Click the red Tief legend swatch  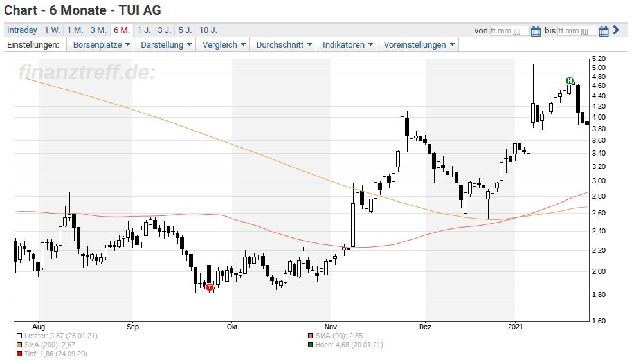tap(19, 354)
